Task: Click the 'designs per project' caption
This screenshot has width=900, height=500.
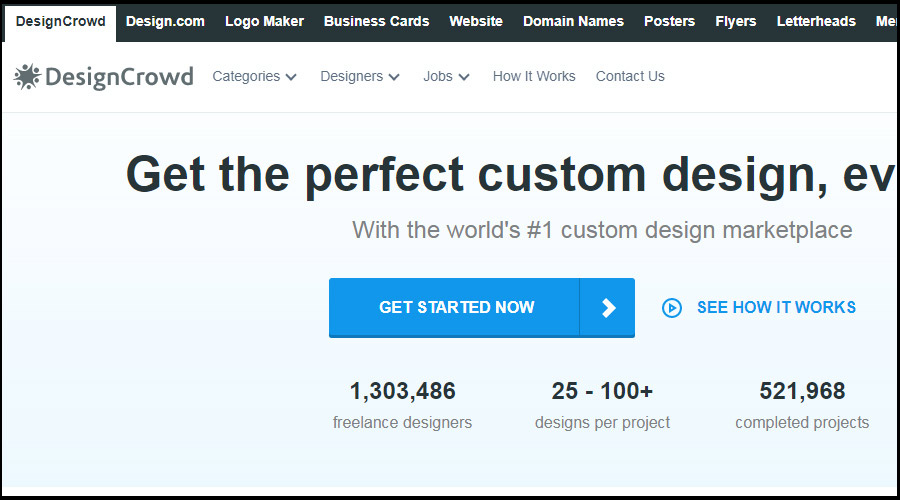Action: pyautogui.click(x=602, y=423)
